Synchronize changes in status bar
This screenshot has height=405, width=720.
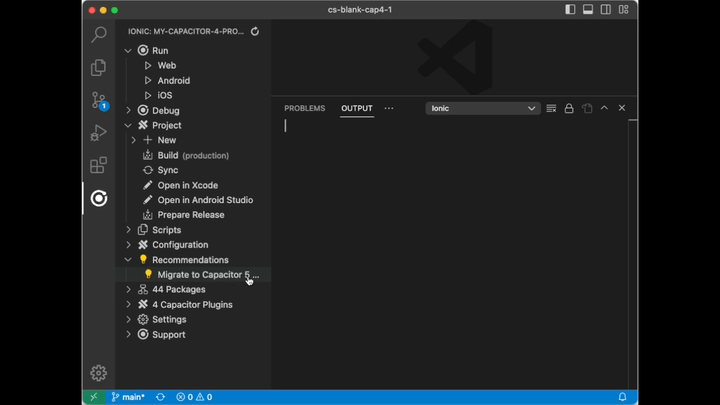coord(160,397)
